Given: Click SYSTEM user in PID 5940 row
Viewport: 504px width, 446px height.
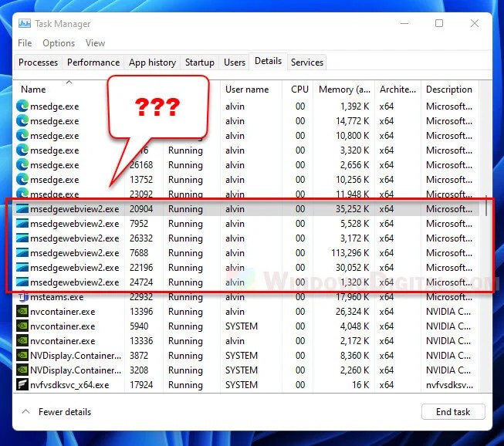Looking at the screenshot, I should (x=242, y=326).
